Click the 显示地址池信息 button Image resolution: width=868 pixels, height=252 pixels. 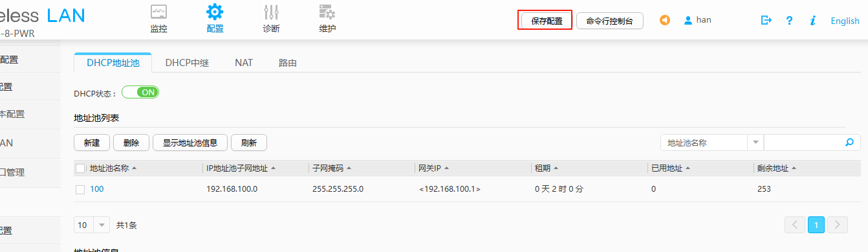[190, 143]
